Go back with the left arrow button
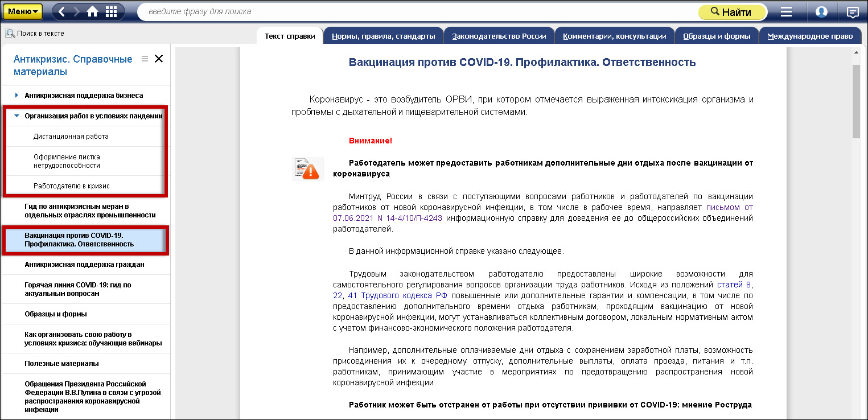This screenshot has width=868, height=420. (63, 11)
